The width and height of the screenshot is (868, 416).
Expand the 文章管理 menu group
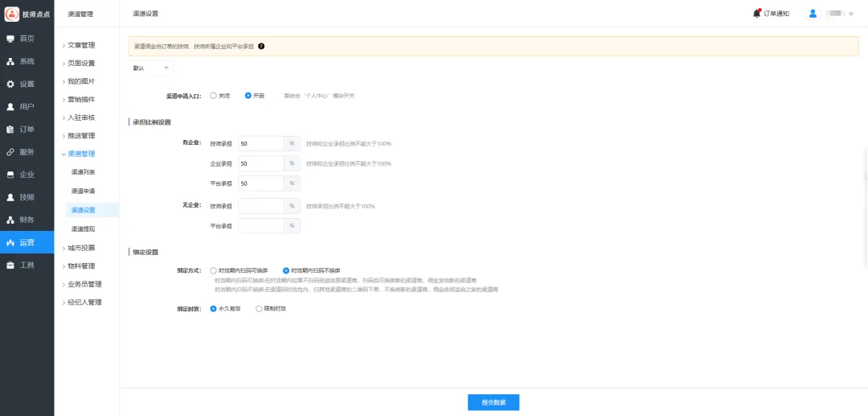click(80, 45)
